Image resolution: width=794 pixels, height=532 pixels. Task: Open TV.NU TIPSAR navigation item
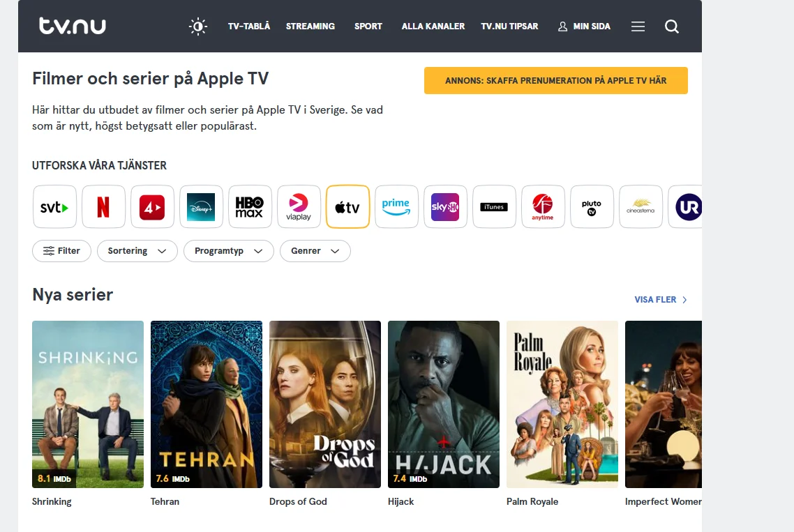pos(509,26)
